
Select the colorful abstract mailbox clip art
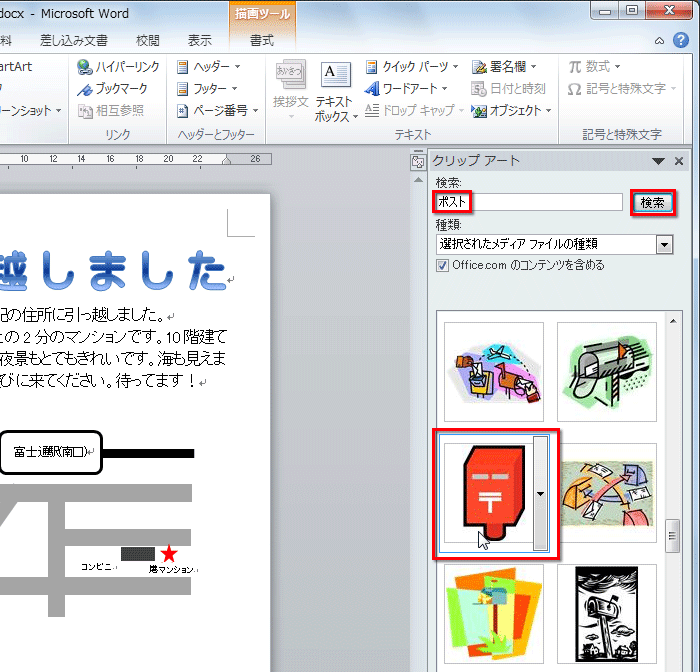click(494, 614)
